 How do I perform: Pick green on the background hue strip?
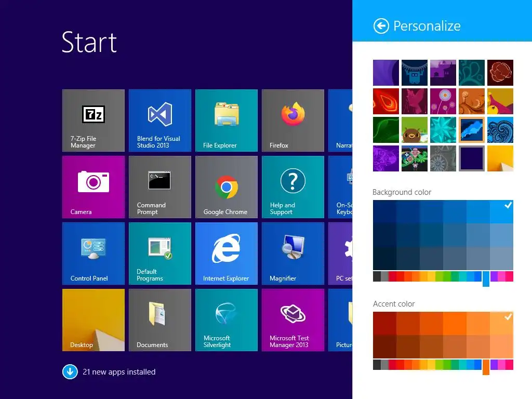[x=447, y=276]
